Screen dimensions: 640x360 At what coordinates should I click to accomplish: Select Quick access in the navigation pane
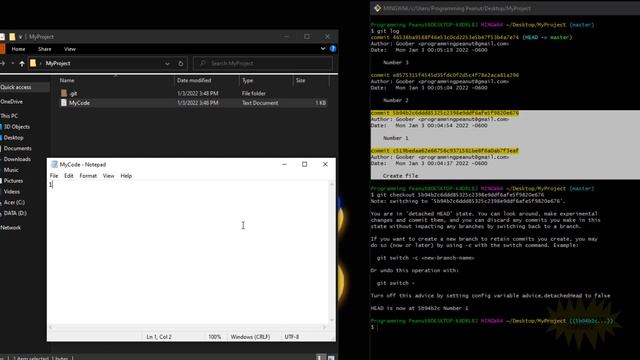pyautogui.click(x=16, y=87)
